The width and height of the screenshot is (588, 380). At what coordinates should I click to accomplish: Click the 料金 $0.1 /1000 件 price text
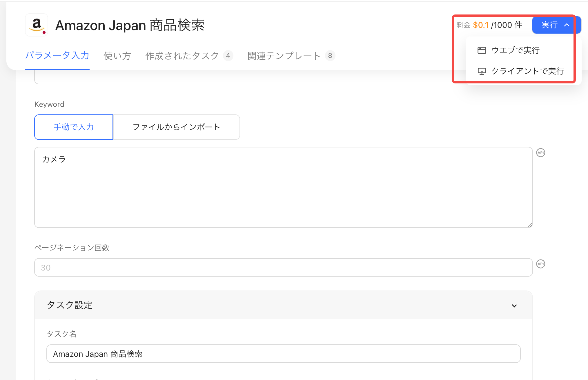pyautogui.click(x=489, y=25)
